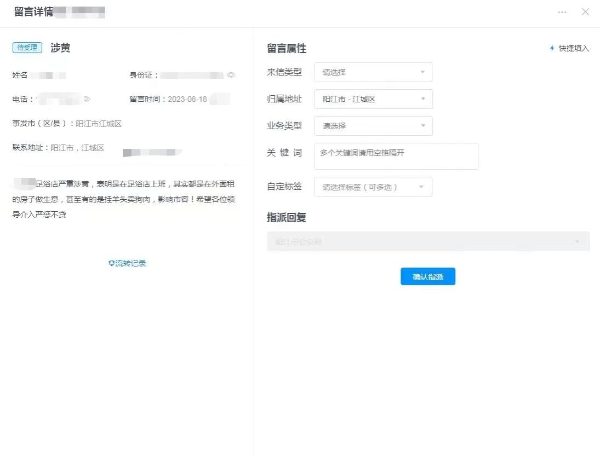Click the caret arrow in 业务类型 box
The image size is (600, 457).
pos(422,126)
